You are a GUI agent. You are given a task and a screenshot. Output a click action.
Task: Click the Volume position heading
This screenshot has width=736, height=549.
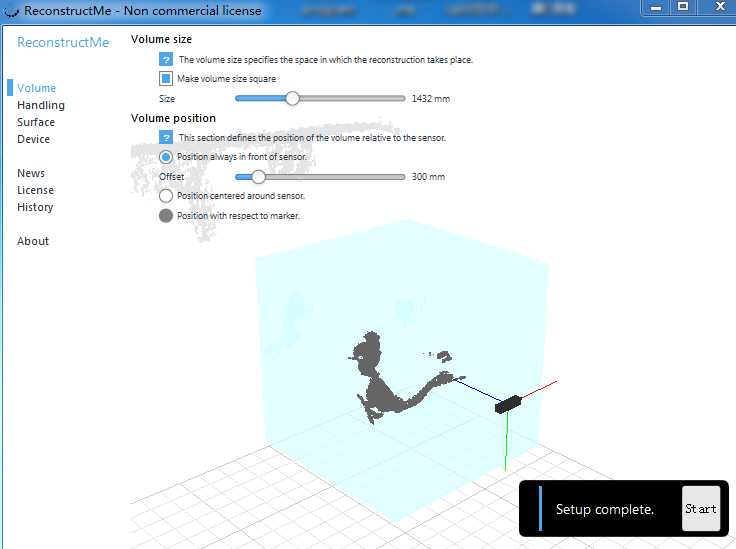(x=173, y=118)
